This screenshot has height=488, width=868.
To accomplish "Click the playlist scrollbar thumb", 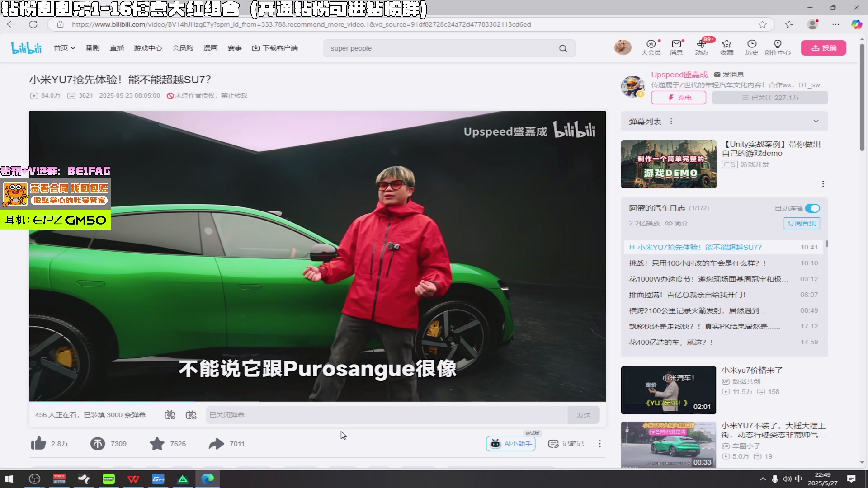I will pos(827,244).
